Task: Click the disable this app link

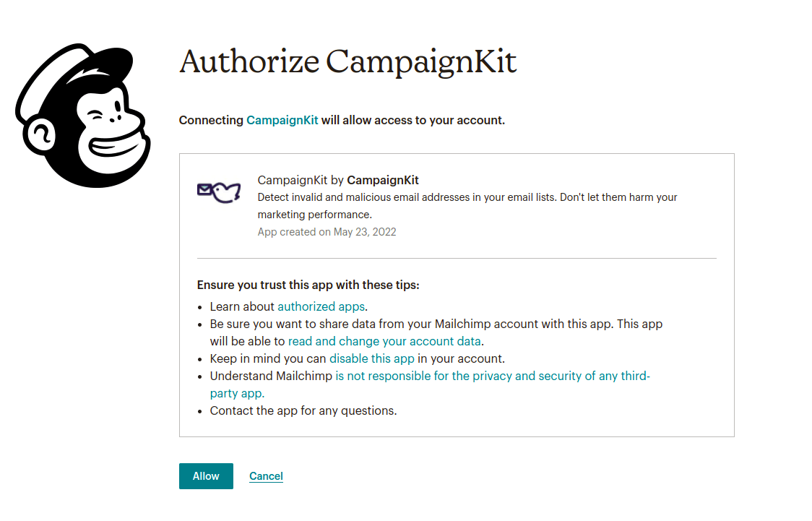Action: click(x=371, y=358)
